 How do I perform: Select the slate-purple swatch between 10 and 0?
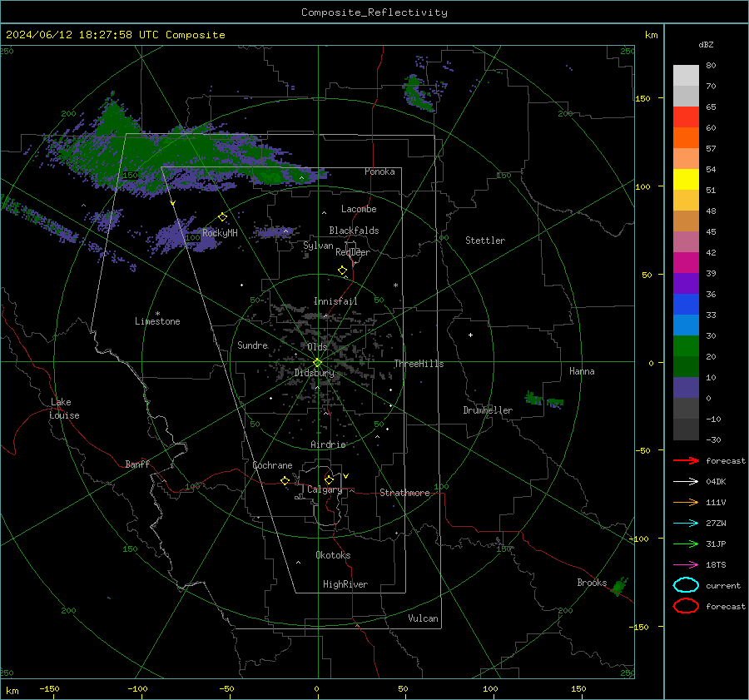click(686, 388)
